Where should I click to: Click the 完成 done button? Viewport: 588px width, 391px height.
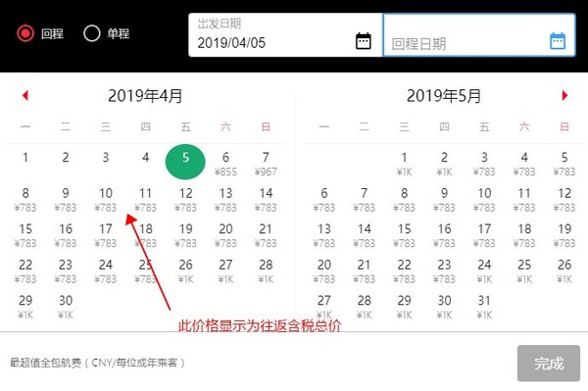point(549,364)
